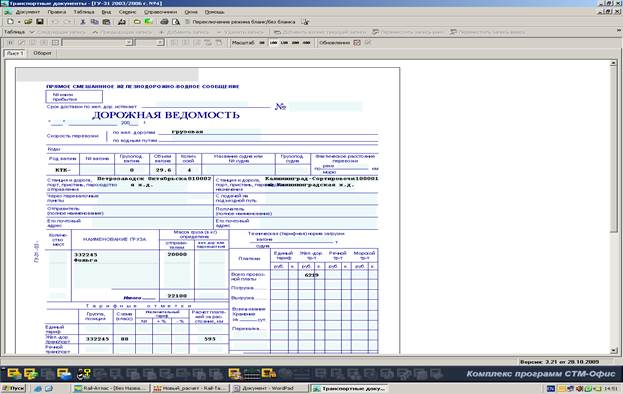Open the wide combo box in formatting toolbar
This screenshot has width=623, height=394.
click(97, 42)
